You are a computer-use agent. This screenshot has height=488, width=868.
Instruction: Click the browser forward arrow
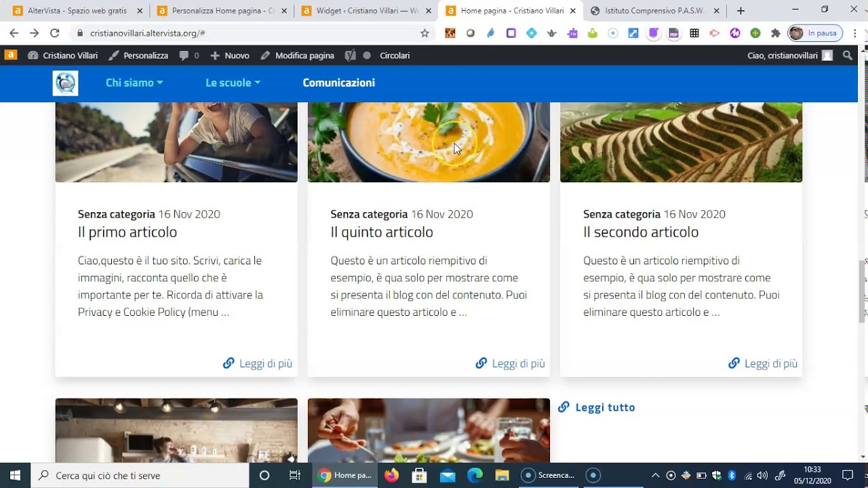[34, 33]
